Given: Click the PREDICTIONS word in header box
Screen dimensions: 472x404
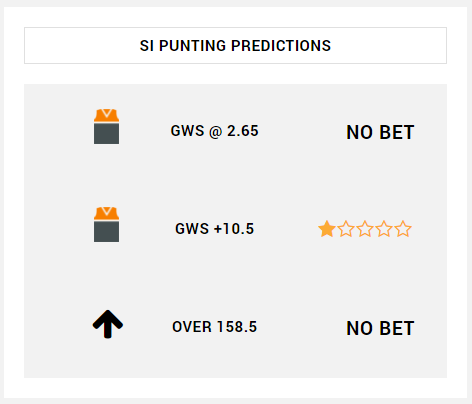Looking at the screenshot, I should 281,46.
